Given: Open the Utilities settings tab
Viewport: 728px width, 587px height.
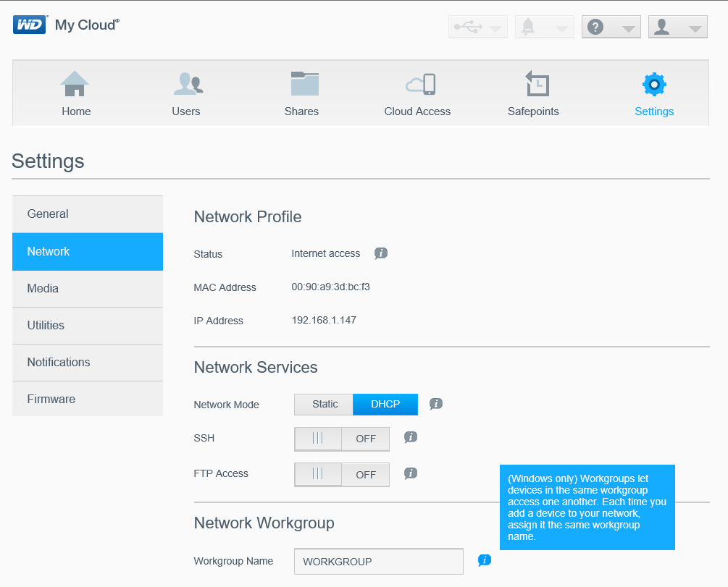Looking at the screenshot, I should (x=88, y=325).
